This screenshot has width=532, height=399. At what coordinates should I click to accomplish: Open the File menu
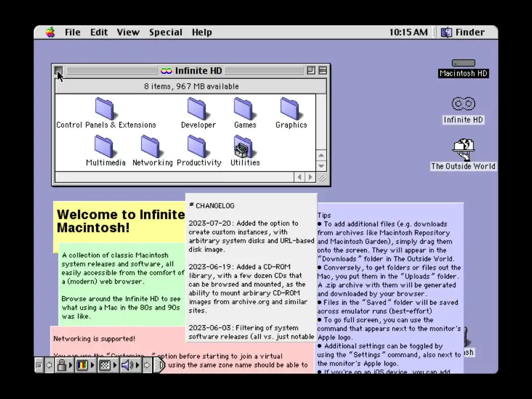coord(73,32)
